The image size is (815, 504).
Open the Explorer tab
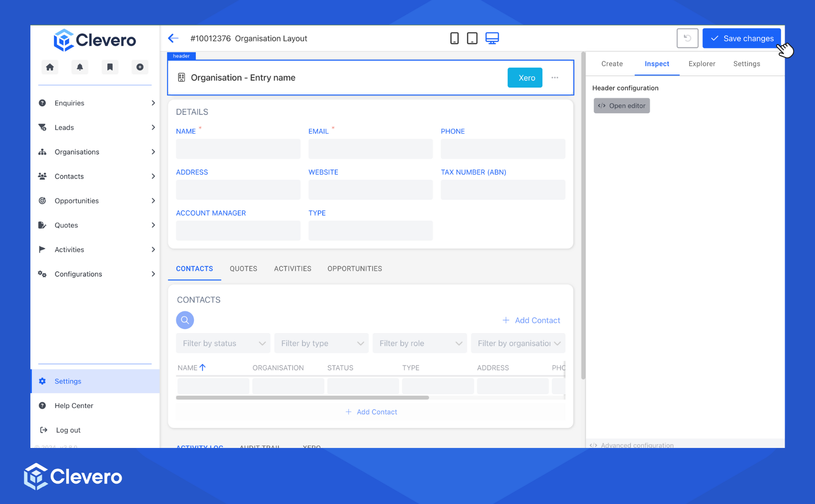coord(702,64)
